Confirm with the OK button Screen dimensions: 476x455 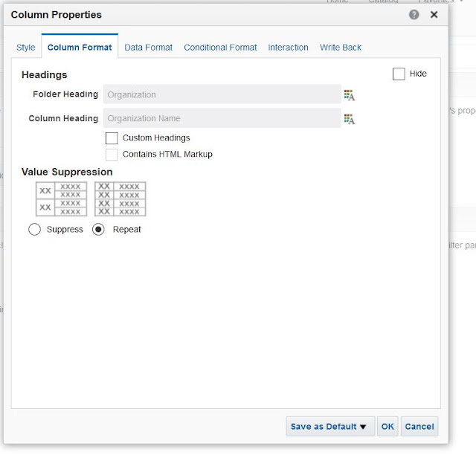[x=387, y=427]
